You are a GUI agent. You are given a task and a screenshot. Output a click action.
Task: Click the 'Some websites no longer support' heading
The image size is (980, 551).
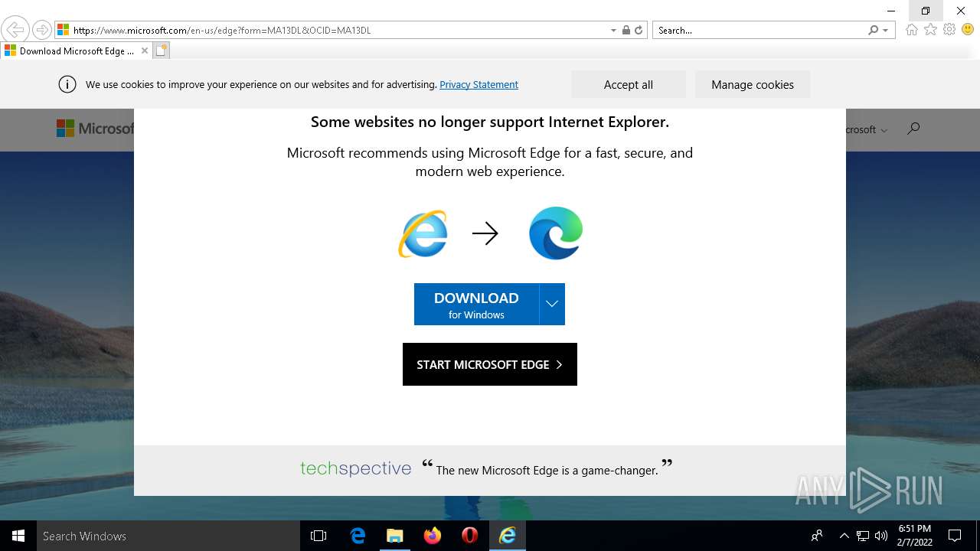[x=490, y=122]
